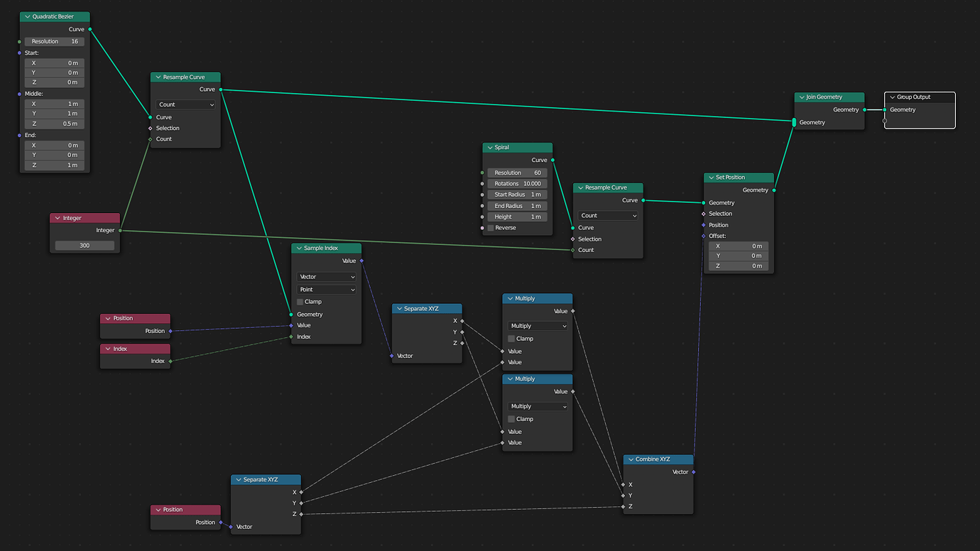Collapse the upper Multiply node chevron
This screenshot has width=980, height=551.
point(510,299)
